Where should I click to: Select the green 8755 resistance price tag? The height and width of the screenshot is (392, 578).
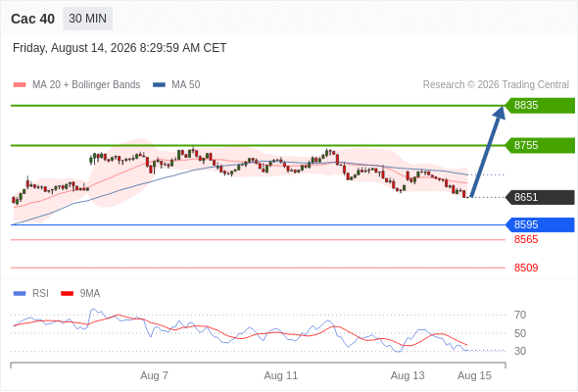pos(540,145)
